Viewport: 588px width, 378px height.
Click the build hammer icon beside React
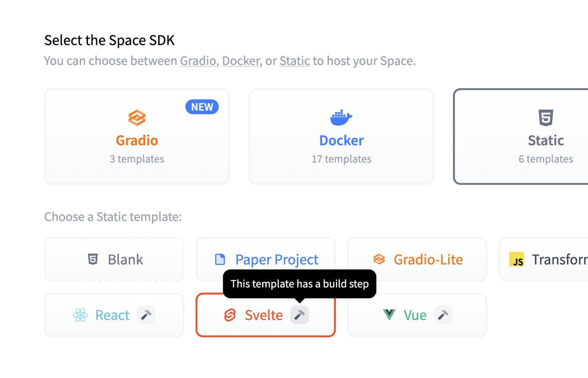click(x=146, y=315)
